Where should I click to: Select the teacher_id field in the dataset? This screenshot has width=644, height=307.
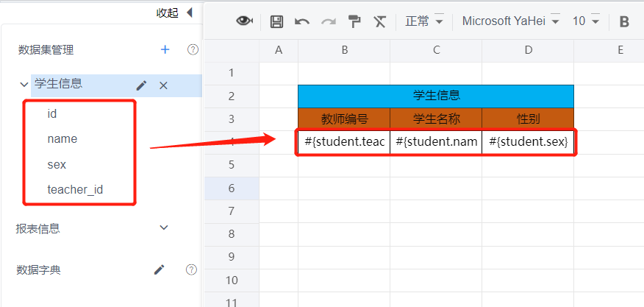(x=75, y=190)
